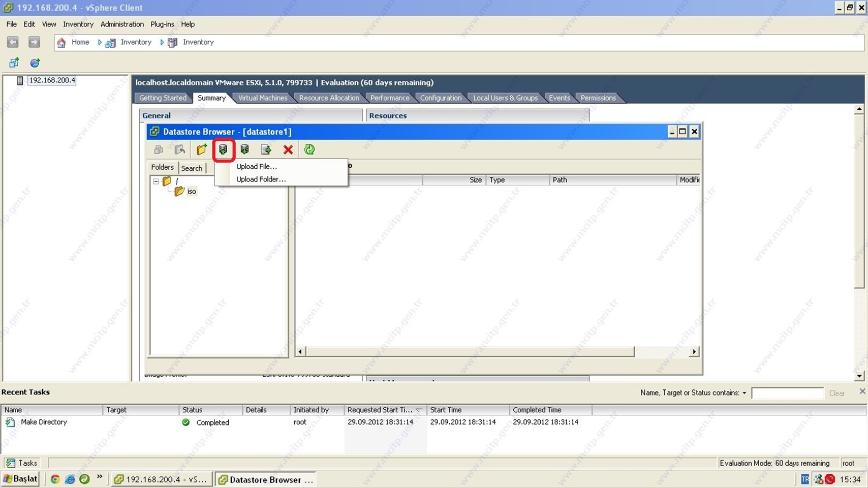
Task: Click the TR language indicator in system tray
Action: click(x=805, y=479)
